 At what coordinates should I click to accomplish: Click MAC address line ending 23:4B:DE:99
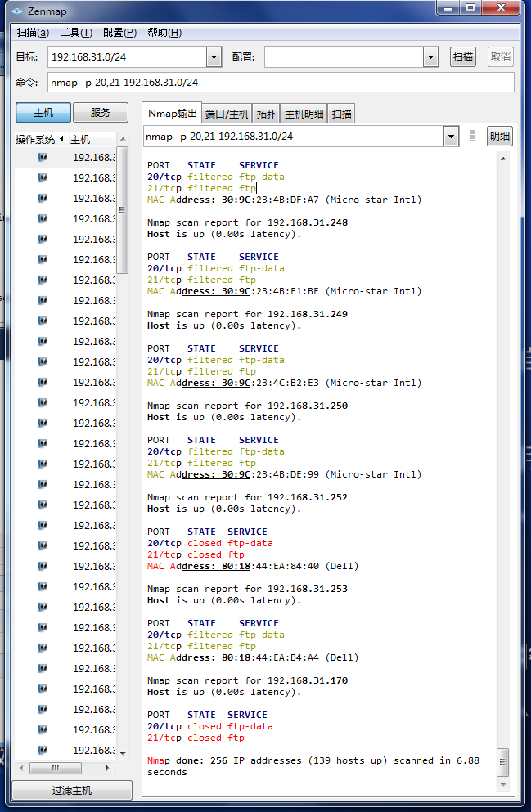coord(285,475)
